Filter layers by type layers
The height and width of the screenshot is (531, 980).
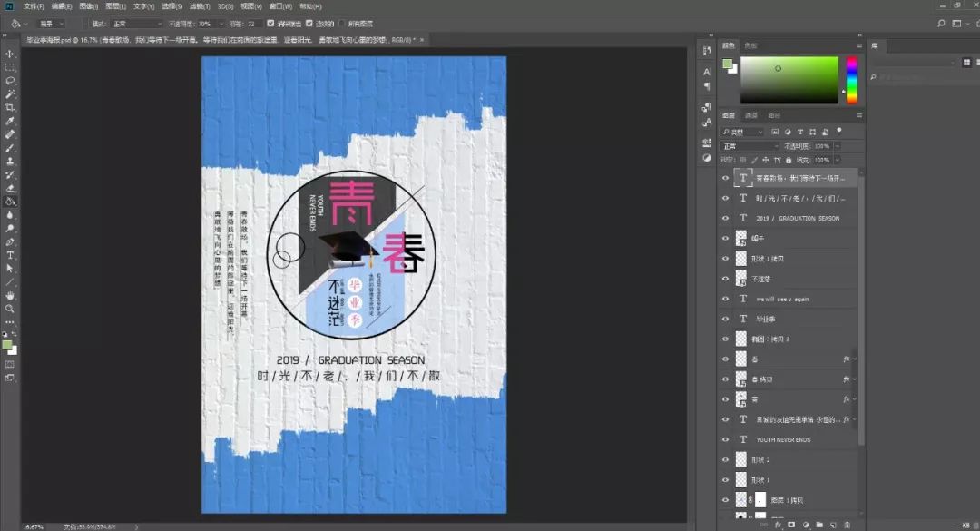(x=800, y=132)
